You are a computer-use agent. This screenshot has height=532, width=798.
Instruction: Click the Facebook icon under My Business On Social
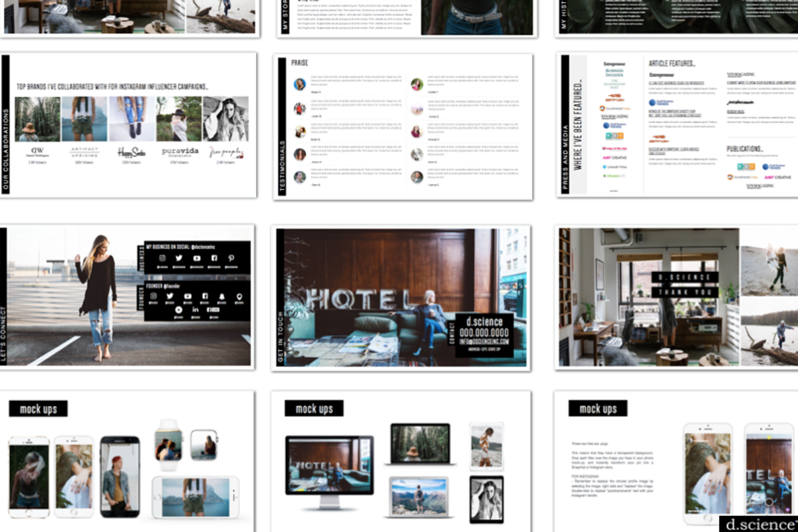coord(213,258)
